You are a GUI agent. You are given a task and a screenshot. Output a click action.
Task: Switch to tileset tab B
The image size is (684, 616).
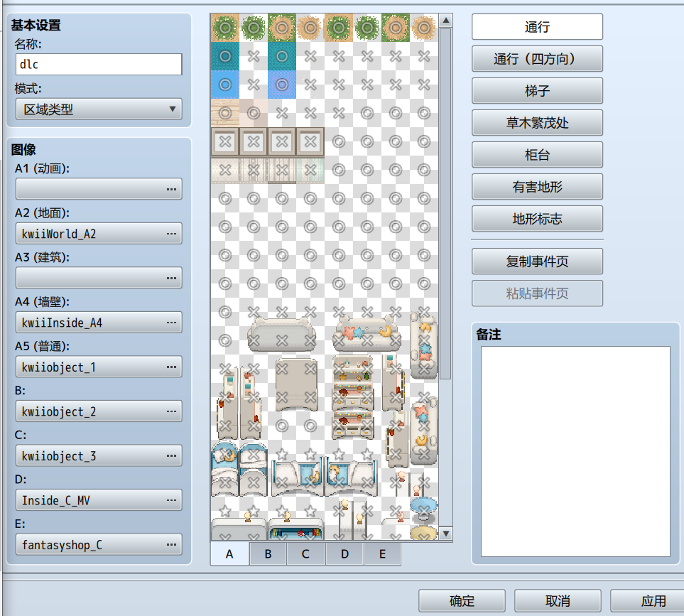(268, 554)
